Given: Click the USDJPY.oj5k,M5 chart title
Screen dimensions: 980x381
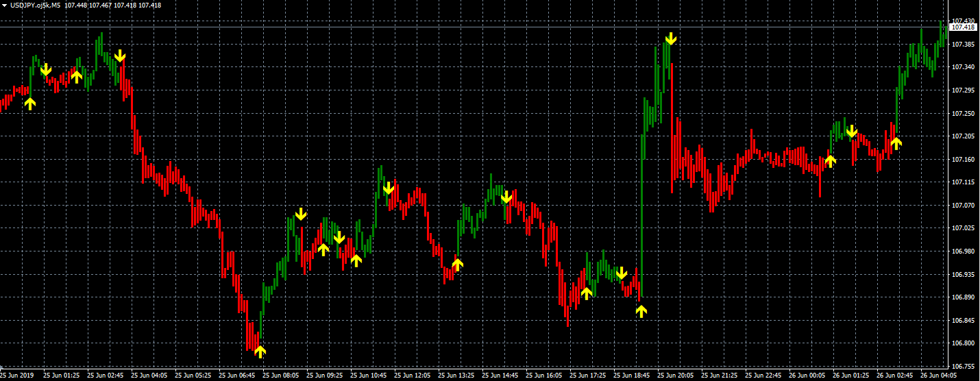Looking at the screenshot, I should (x=35, y=5).
